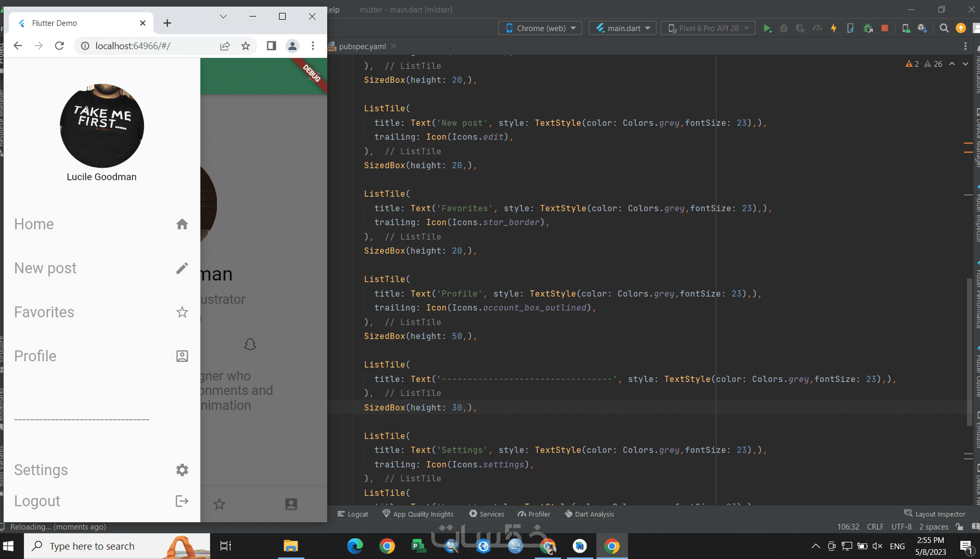Close the Flutter Demo tab
Viewport: 980px width, 559px height.
[x=143, y=23]
